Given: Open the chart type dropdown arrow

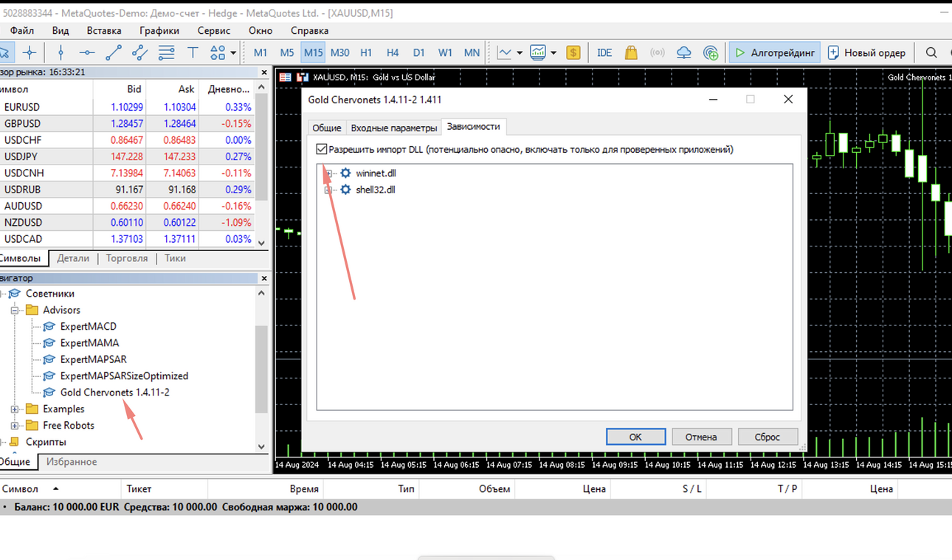Looking at the screenshot, I should point(520,53).
